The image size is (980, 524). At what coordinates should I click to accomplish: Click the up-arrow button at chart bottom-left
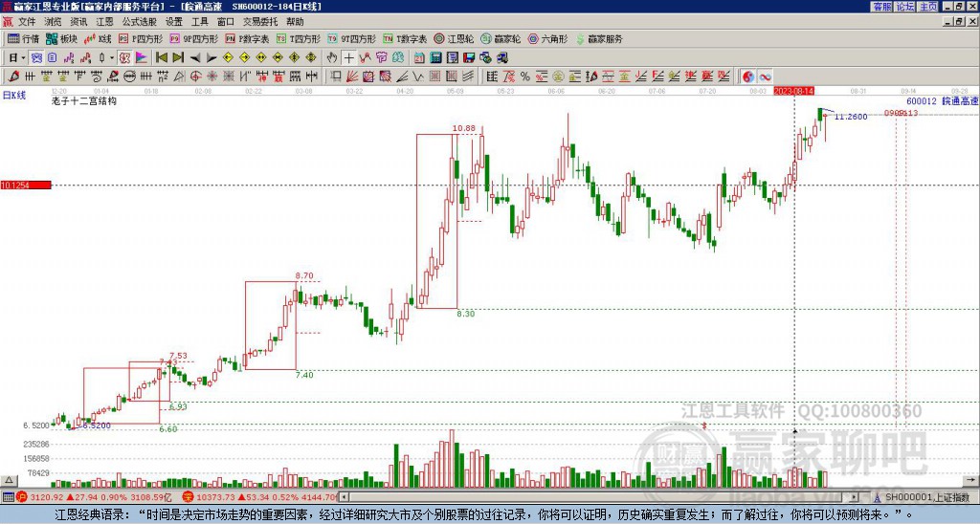pos(9,481)
